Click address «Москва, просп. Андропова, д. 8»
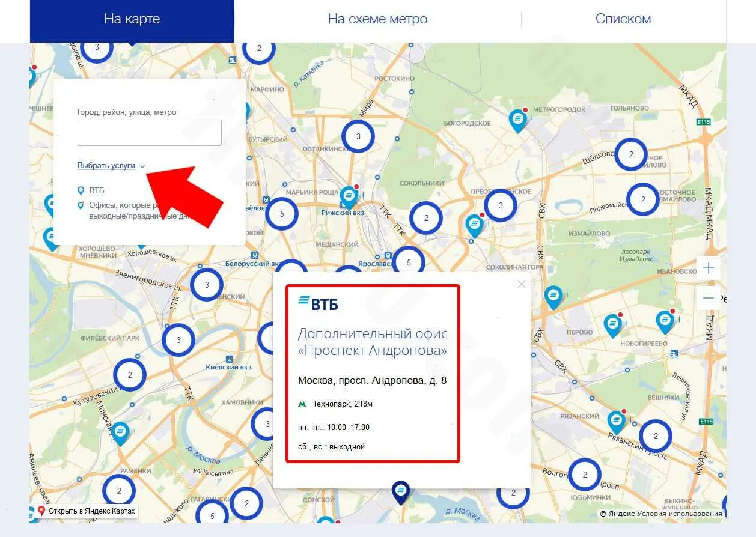The width and height of the screenshot is (756, 537). 372,380
